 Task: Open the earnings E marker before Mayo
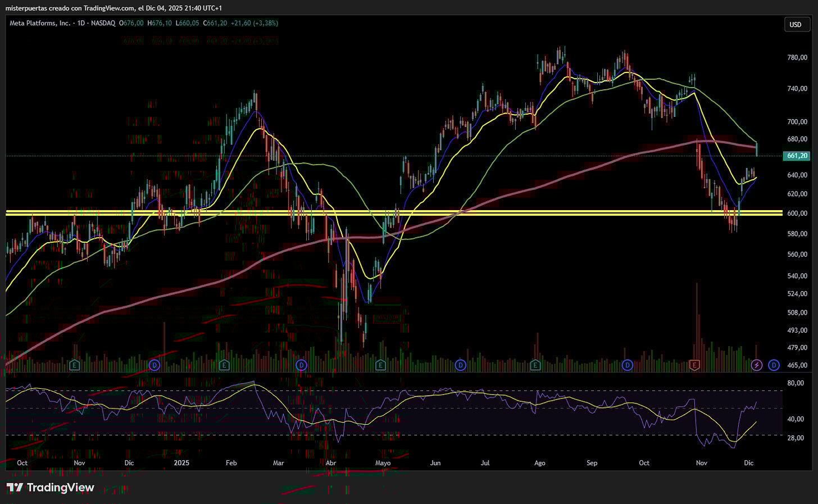coord(380,365)
